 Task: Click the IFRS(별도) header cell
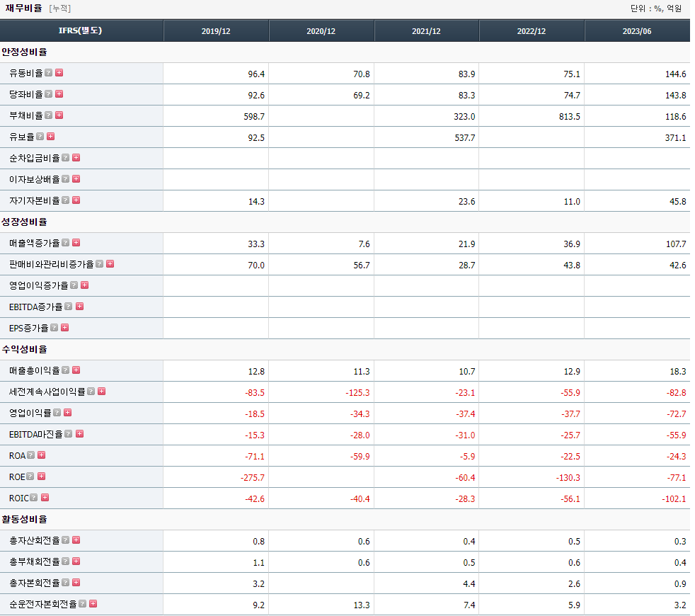point(81,31)
